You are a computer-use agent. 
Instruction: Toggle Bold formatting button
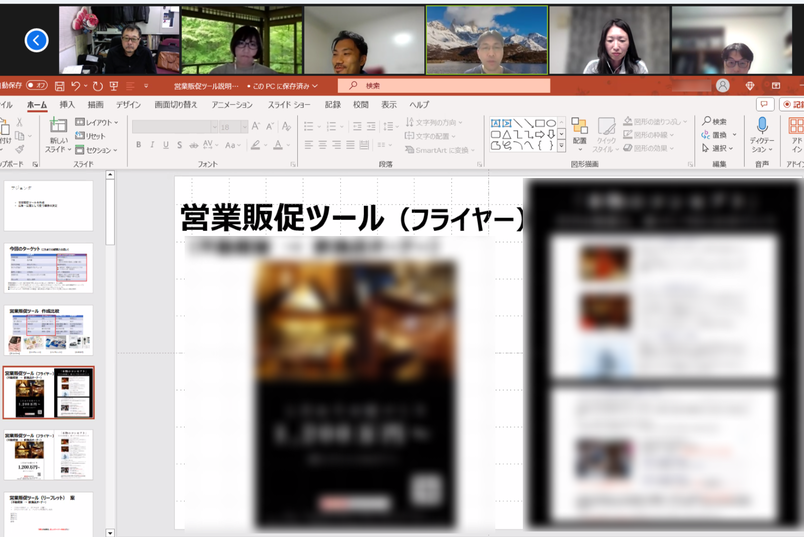click(x=138, y=145)
